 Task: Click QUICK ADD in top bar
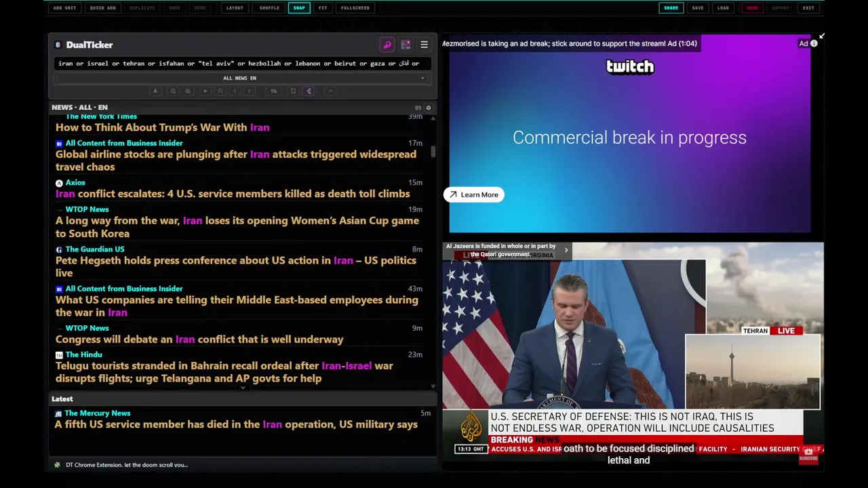[x=103, y=8]
